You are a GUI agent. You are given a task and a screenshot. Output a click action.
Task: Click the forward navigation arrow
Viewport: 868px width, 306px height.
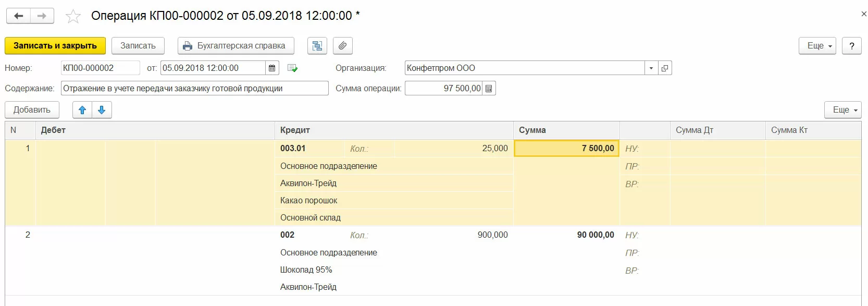[42, 16]
